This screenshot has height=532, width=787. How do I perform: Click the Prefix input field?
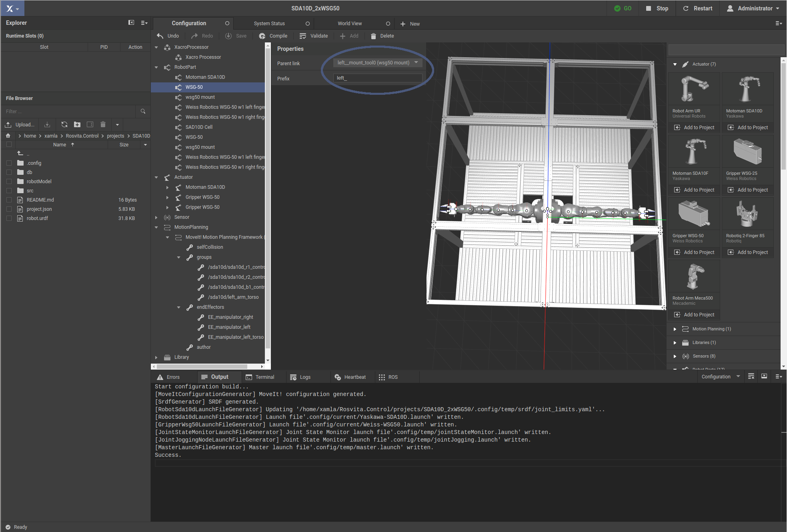coord(378,78)
